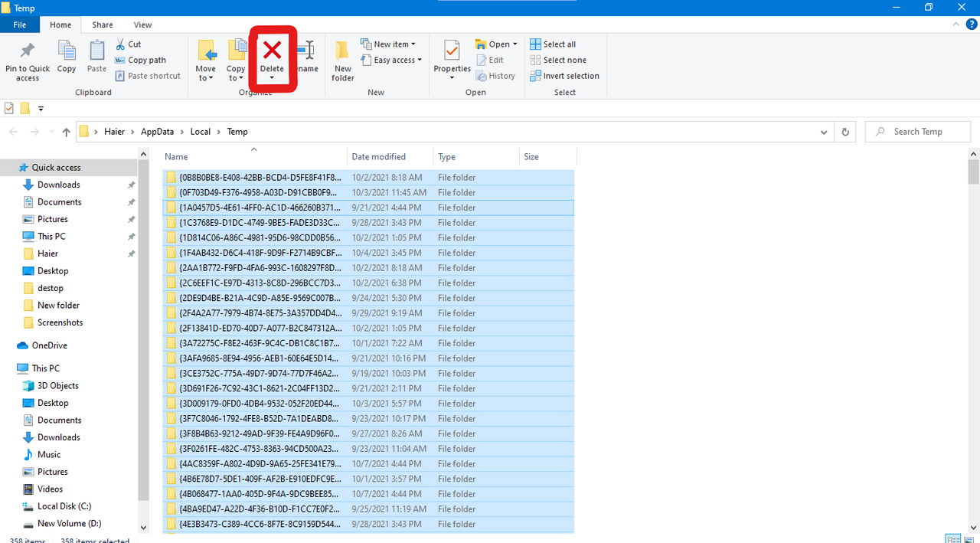Viewport: 980px width, 543px height.
Task: Sort by the Name column header
Action: [254, 156]
